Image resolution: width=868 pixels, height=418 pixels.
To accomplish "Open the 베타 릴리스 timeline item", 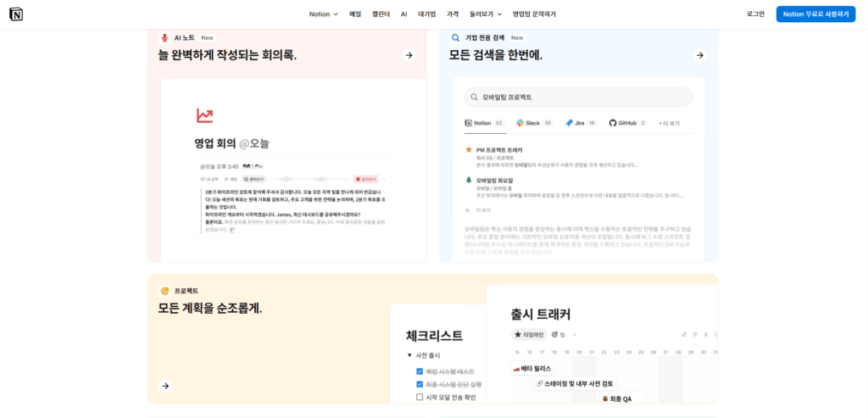I will pos(532,368).
